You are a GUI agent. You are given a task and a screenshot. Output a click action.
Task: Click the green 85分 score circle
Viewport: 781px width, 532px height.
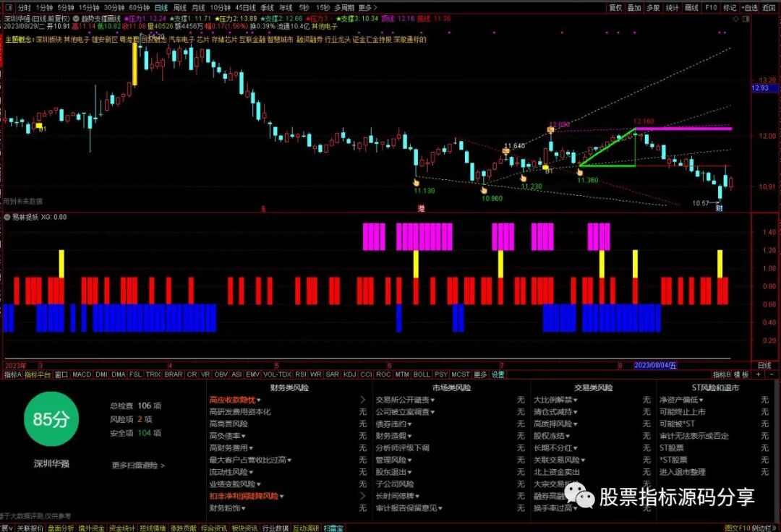coord(51,419)
